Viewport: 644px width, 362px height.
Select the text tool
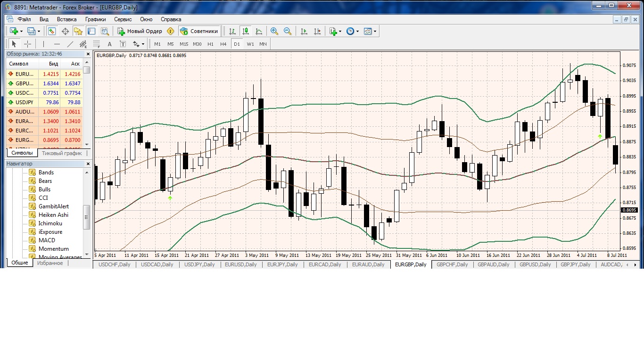click(x=109, y=44)
